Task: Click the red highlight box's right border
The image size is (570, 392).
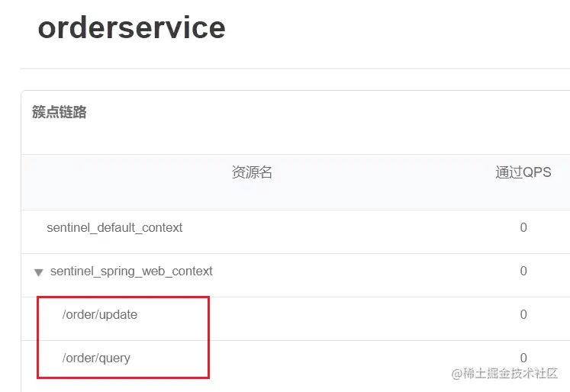Action: (208, 338)
